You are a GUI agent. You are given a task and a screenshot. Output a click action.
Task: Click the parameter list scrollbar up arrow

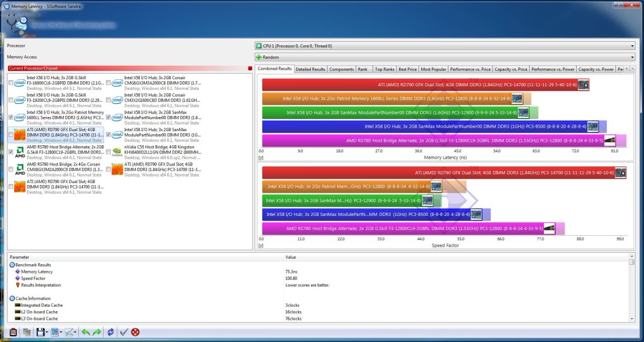click(x=631, y=257)
